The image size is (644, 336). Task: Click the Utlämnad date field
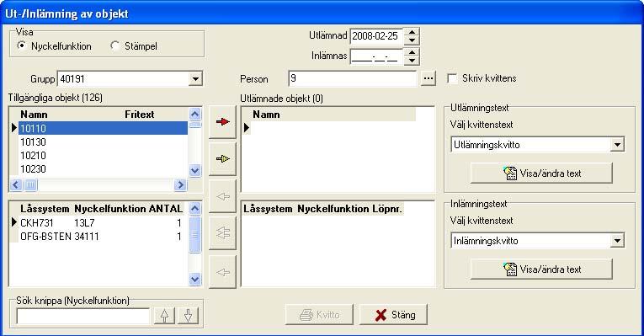[376, 36]
